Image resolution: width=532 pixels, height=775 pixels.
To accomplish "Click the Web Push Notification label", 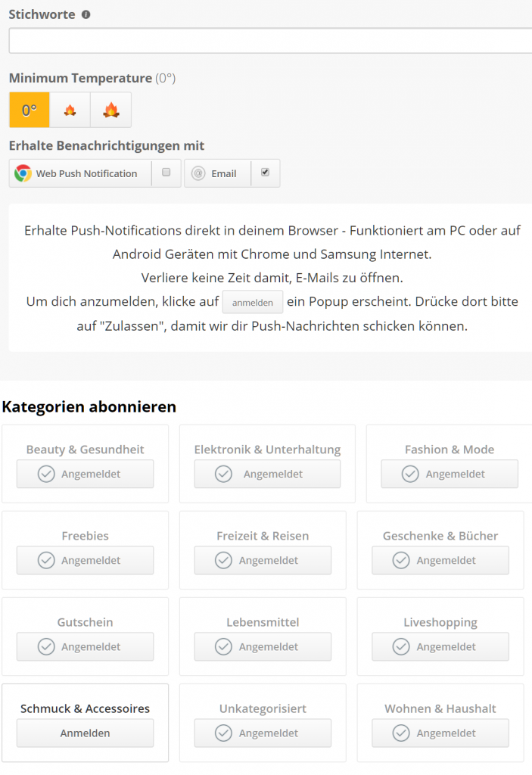I will [x=86, y=173].
